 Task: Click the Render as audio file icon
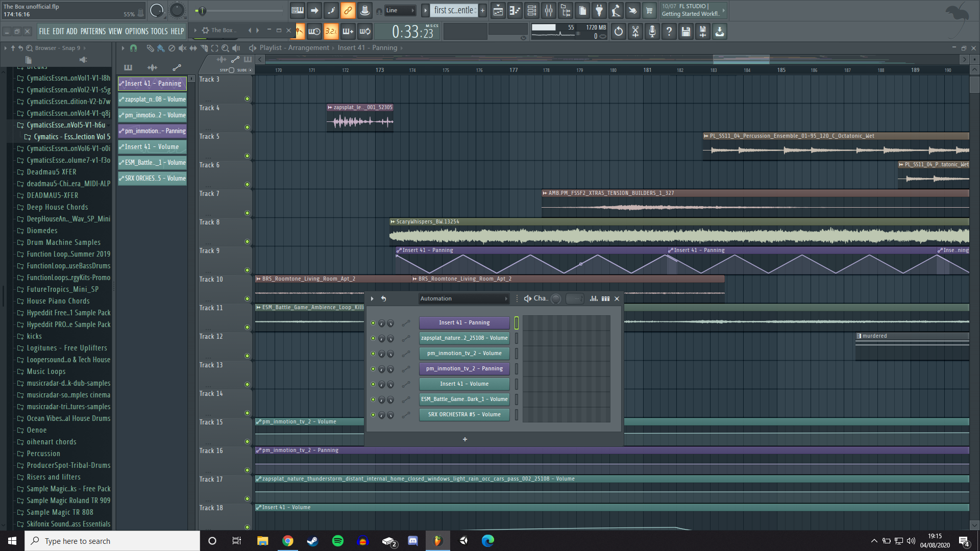click(x=703, y=32)
